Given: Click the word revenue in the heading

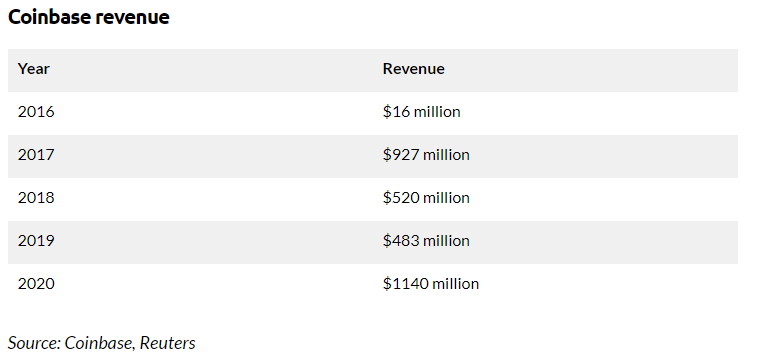Looking at the screenshot, I should coord(132,17).
